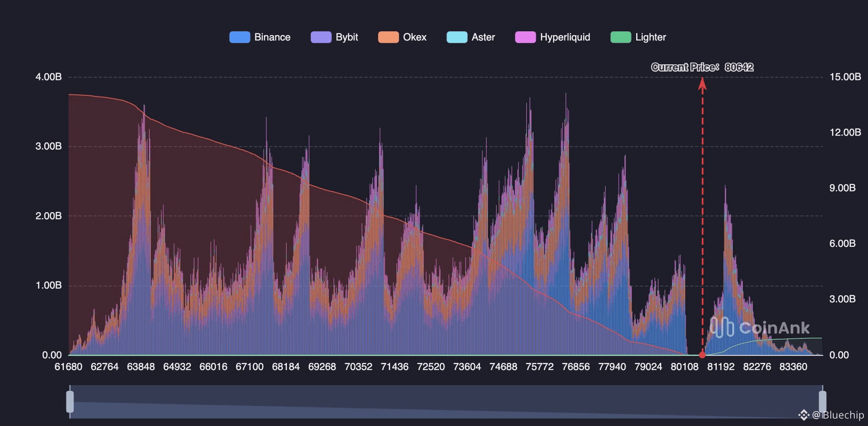Click the 61680 price label on the x-axis
Viewport: 868px width, 426px height.
[69, 367]
